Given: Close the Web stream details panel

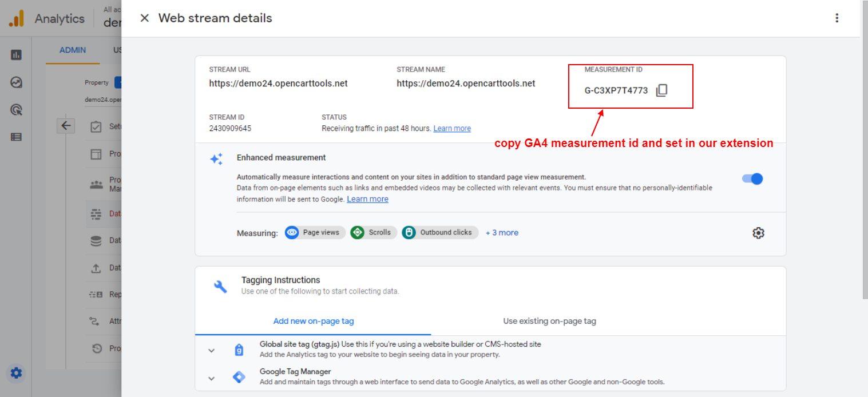Looking at the screenshot, I should 145,18.
